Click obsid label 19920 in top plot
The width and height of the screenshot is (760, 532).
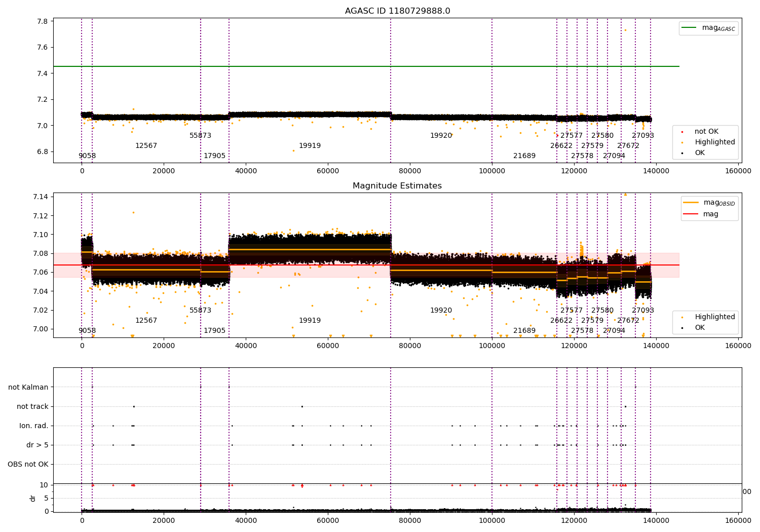click(x=441, y=136)
